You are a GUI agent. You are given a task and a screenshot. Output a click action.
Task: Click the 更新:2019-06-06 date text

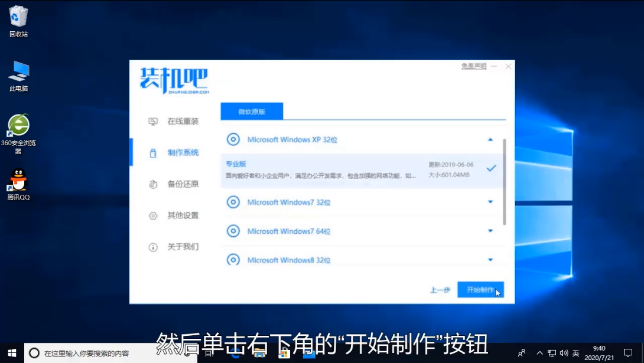pyautogui.click(x=451, y=165)
